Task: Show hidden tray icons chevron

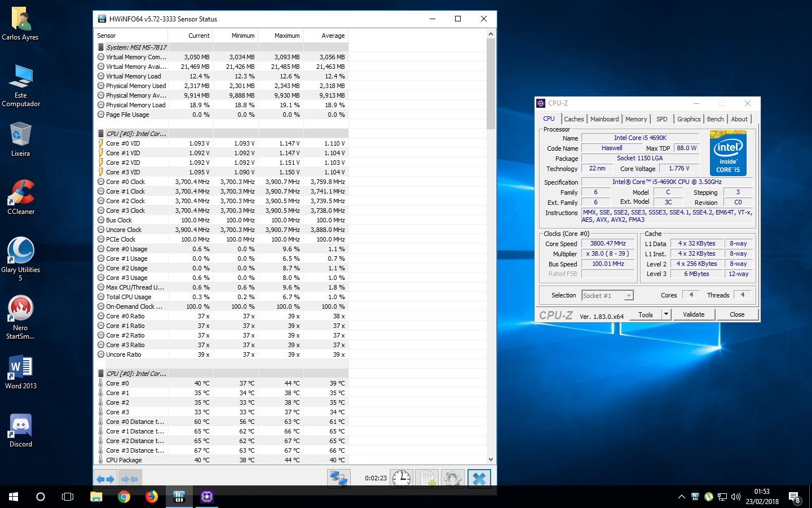Action: pyautogui.click(x=682, y=497)
